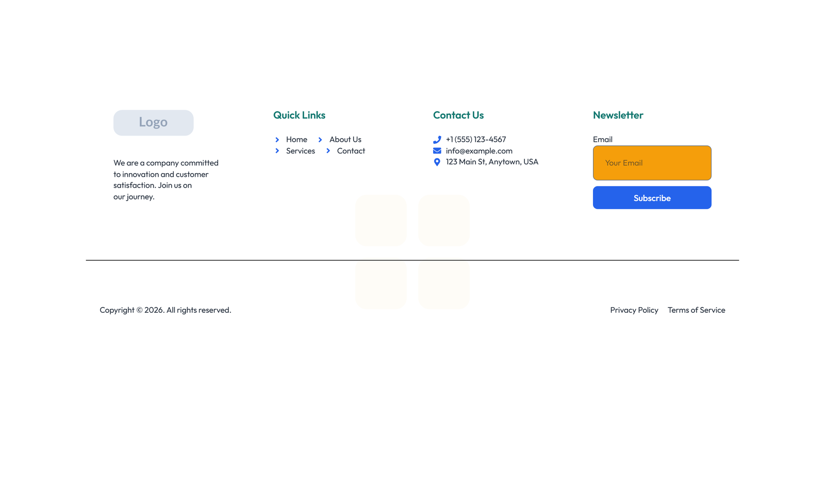Click the info@example.com email address

tap(479, 150)
